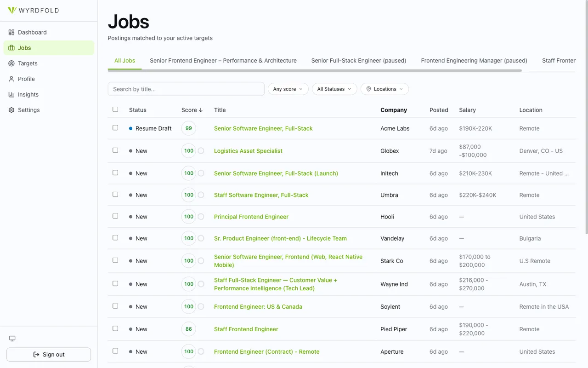588x368 pixels.
Task: Select the Vandelay job row checkbox
Action: point(115,238)
